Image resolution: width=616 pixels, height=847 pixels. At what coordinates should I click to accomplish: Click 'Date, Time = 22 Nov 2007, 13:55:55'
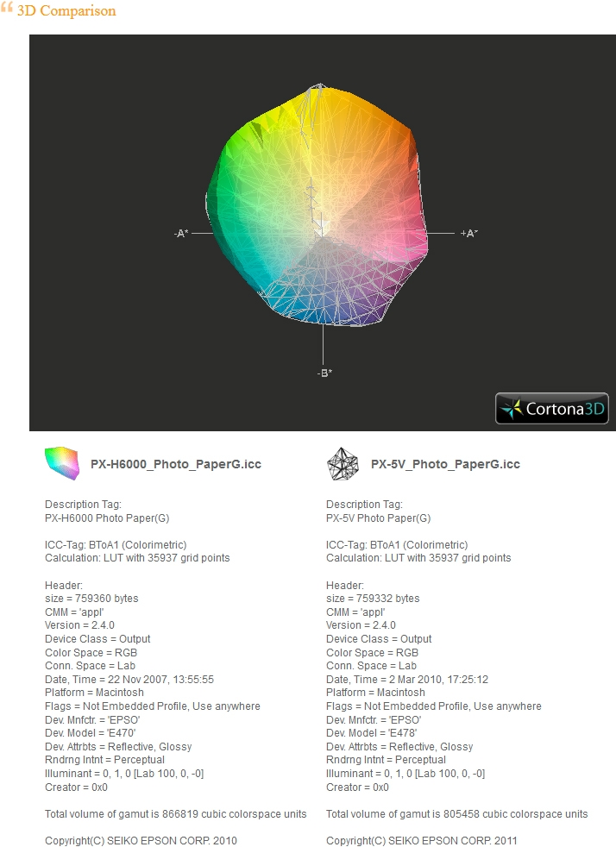click(x=129, y=680)
